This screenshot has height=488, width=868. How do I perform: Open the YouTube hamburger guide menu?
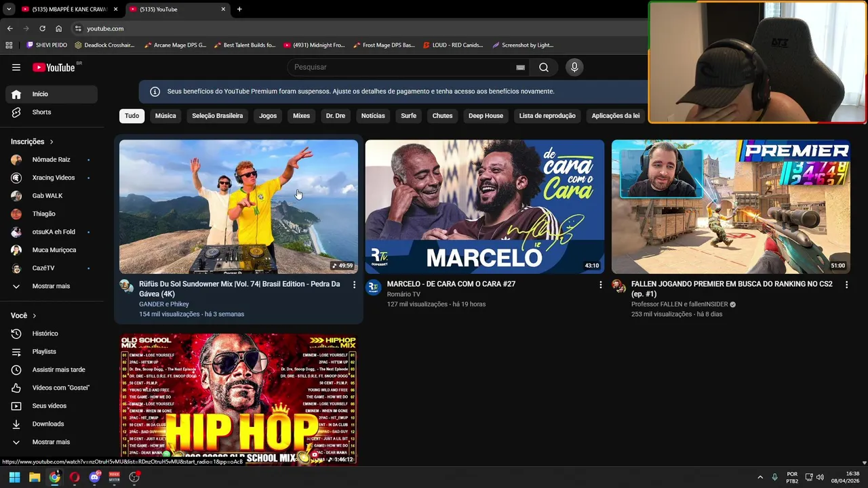(16, 67)
